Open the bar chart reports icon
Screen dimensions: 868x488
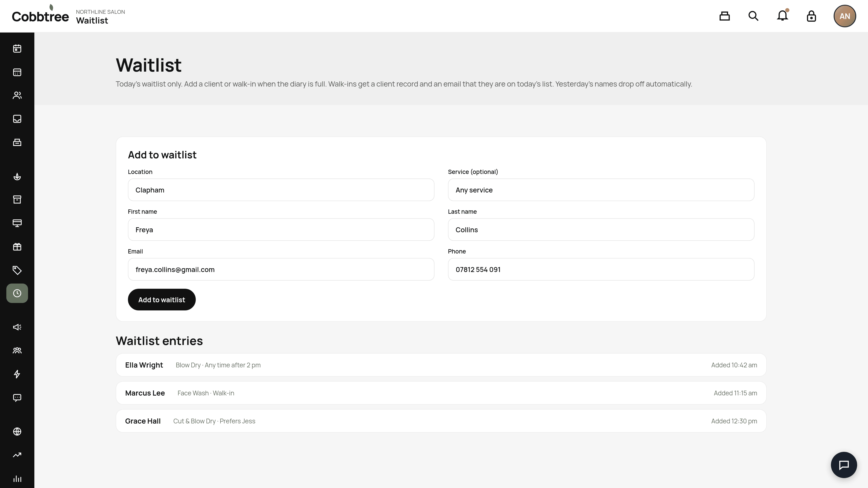pos(17,479)
